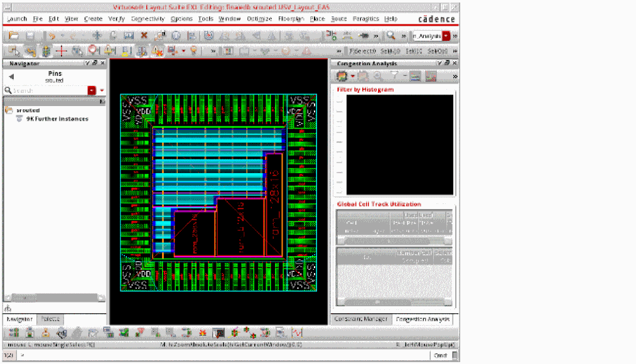Switch to the Palette tab
Screen dimensions: 636x364
pos(50,319)
